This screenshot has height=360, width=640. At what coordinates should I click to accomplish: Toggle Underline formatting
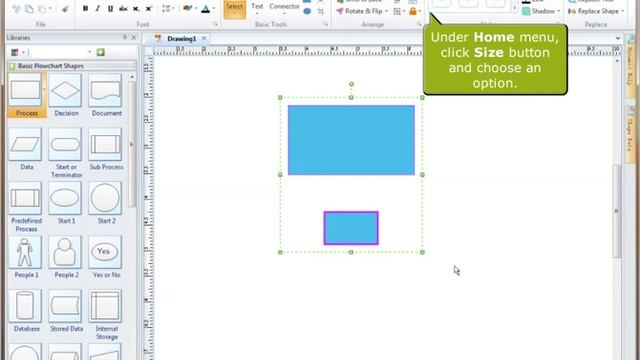[110, 9]
